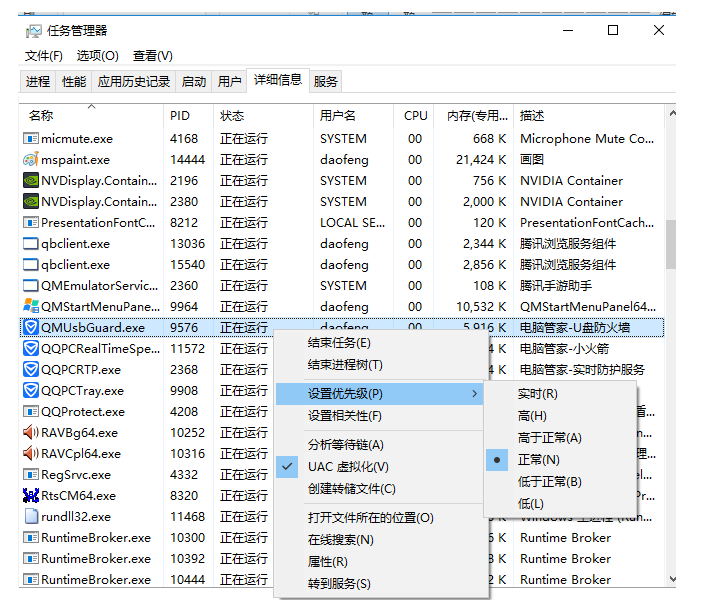This screenshot has width=716, height=601.
Task: Click the PresentationFontCache process icon
Action: click(31, 222)
